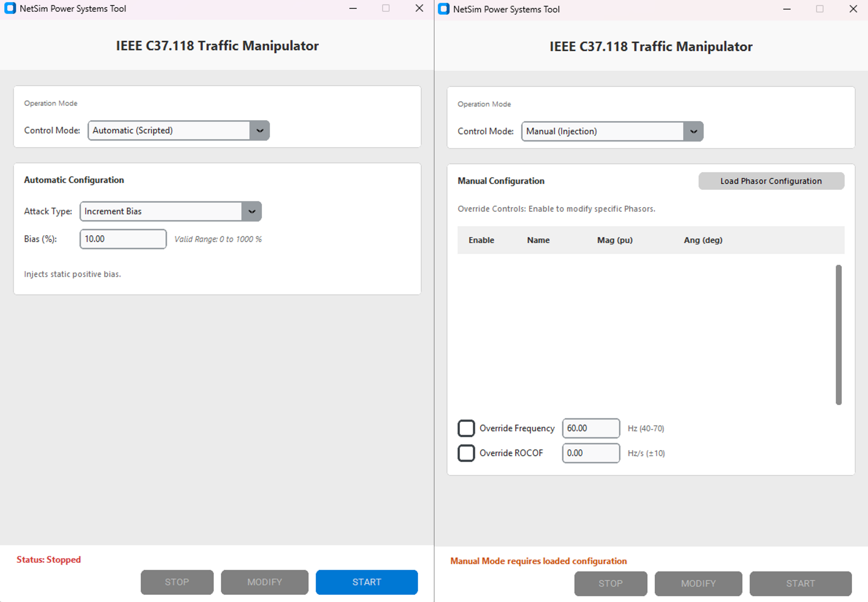Screen dimensions: 868x602
Task: Click the blue START button
Action: pyautogui.click(x=367, y=582)
